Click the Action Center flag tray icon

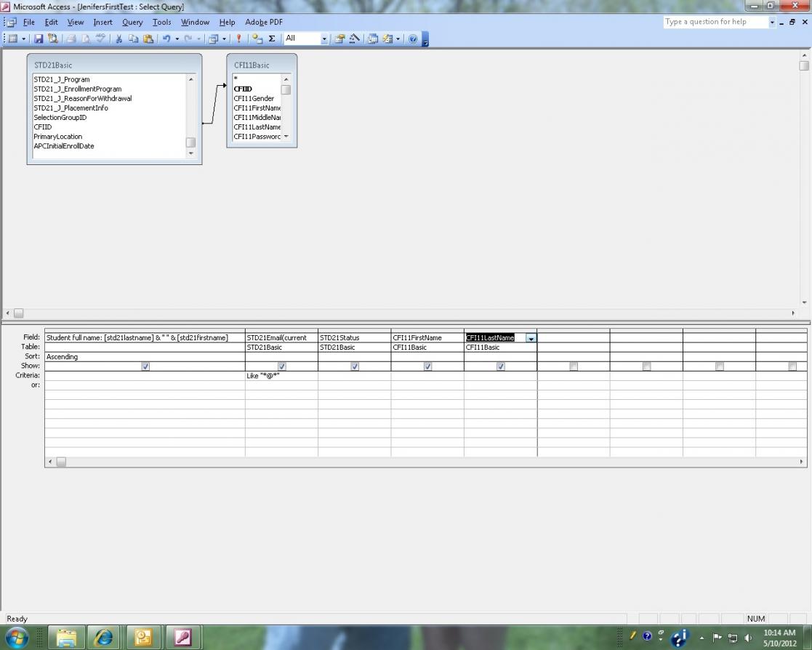coord(717,638)
